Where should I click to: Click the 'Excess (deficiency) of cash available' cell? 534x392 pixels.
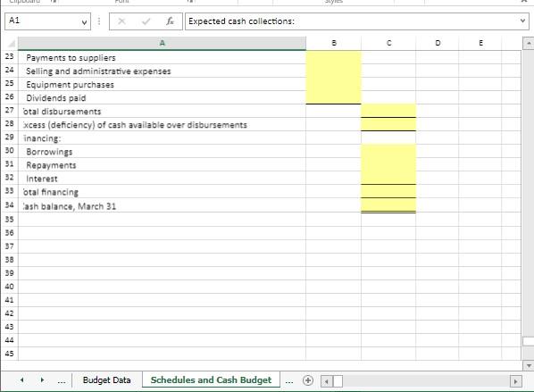[163, 125]
